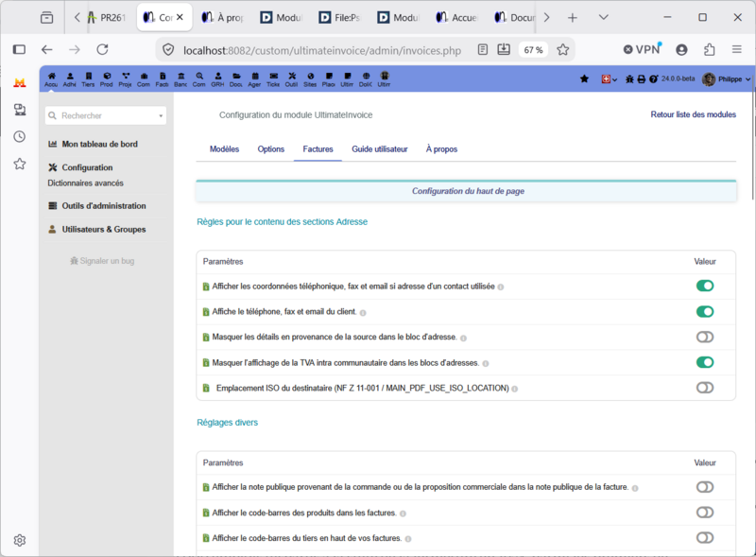Open the Swiss flag entity dropdown
This screenshot has height=557, width=756.
click(610, 79)
